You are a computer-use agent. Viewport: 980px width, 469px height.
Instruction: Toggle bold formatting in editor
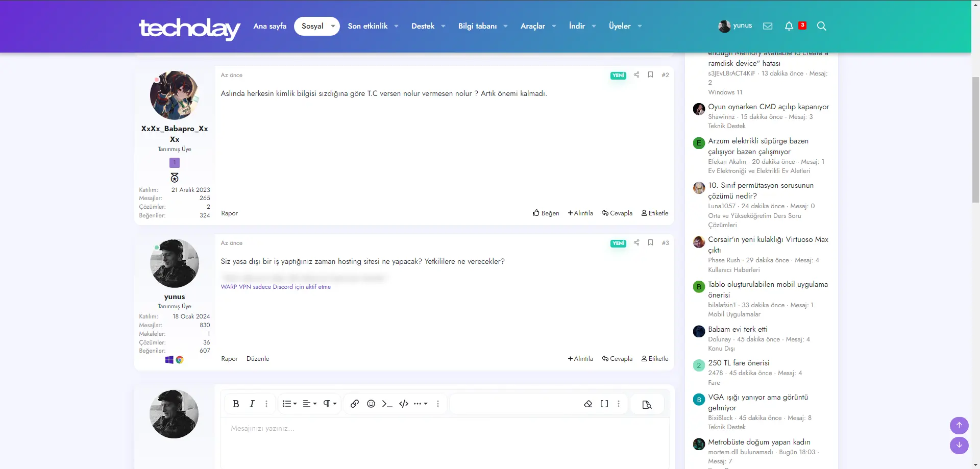point(236,404)
